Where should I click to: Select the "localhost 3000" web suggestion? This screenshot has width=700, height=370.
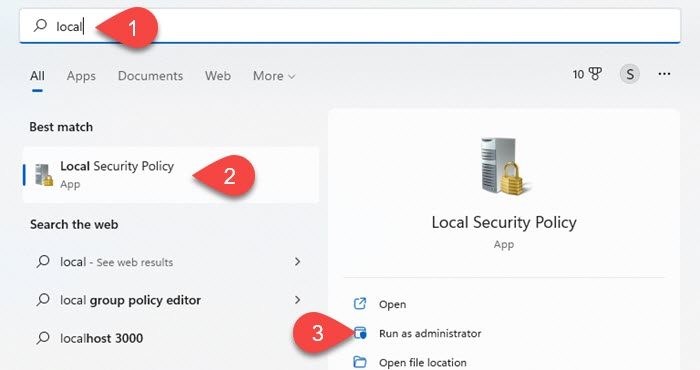pos(171,338)
